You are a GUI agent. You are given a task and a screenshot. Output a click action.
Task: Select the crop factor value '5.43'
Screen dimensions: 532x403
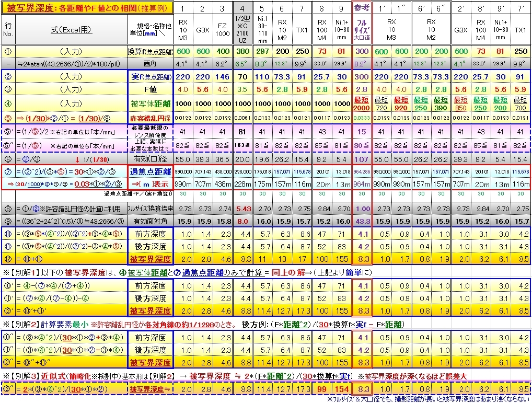(242, 209)
